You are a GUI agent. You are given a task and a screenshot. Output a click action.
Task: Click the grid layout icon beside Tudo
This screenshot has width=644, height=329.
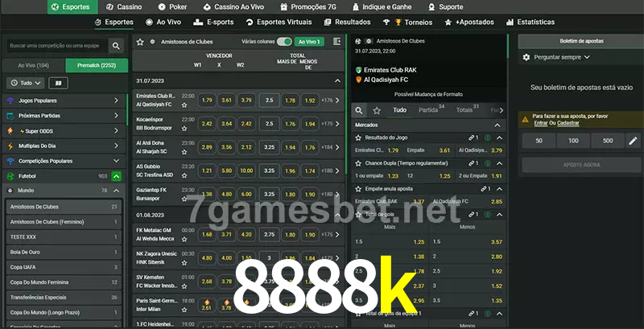click(58, 83)
